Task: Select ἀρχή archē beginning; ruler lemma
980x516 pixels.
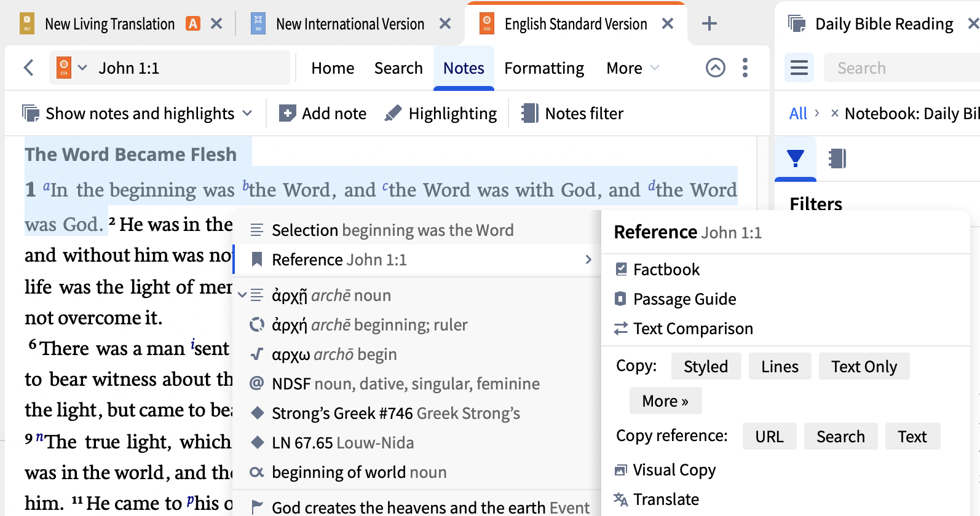Action: (x=417, y=325)
